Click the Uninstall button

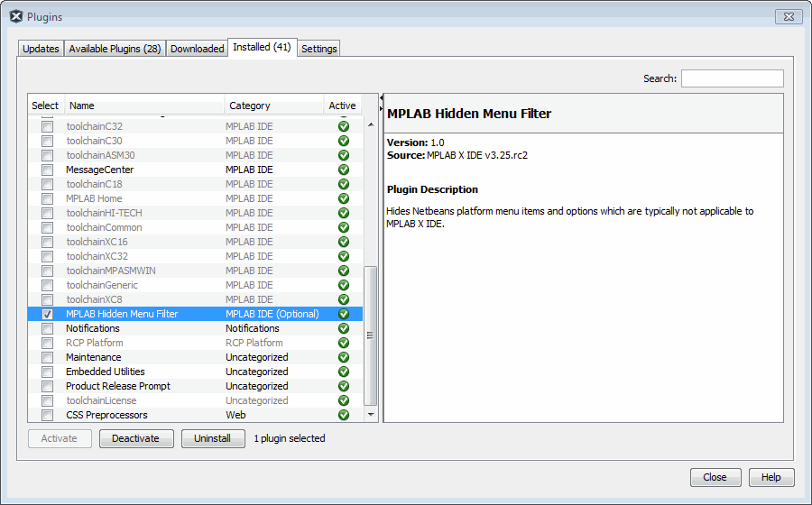(213, 438)
